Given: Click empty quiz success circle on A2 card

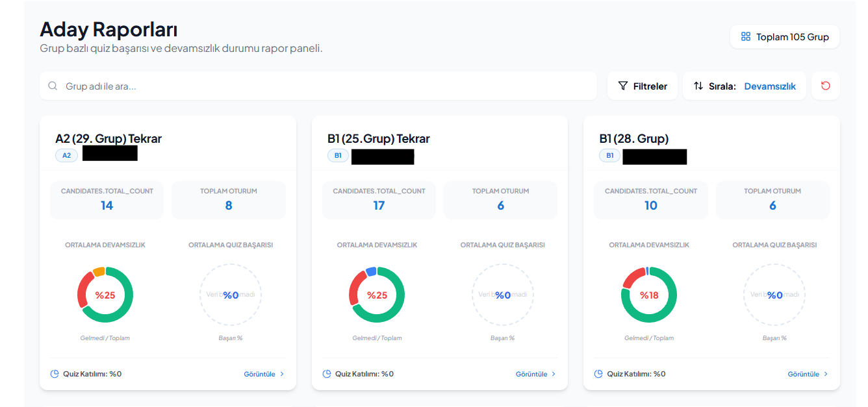Looking at the screenshot, I should pos(231,295).
